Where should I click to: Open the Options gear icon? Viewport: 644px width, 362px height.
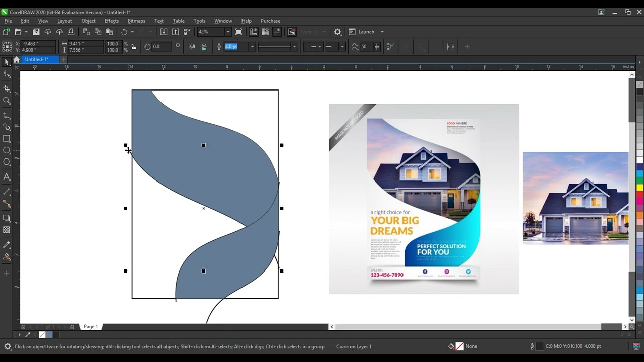tap(337, 32)
